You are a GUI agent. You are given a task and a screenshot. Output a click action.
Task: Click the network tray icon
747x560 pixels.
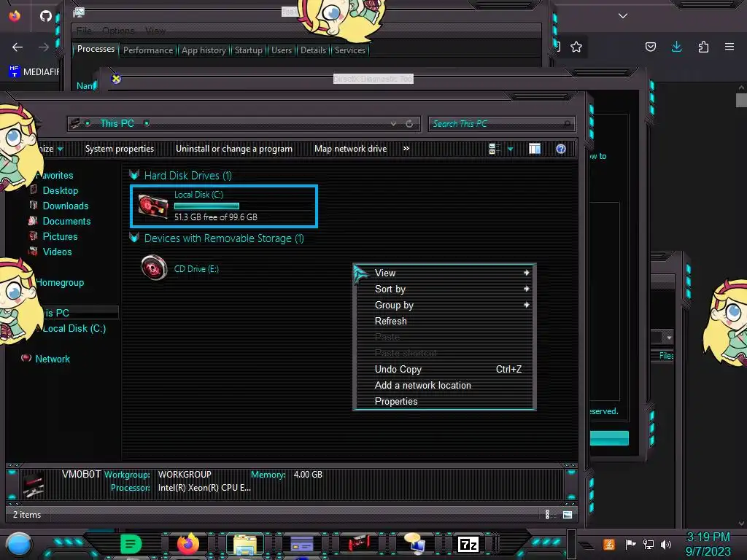649,544
